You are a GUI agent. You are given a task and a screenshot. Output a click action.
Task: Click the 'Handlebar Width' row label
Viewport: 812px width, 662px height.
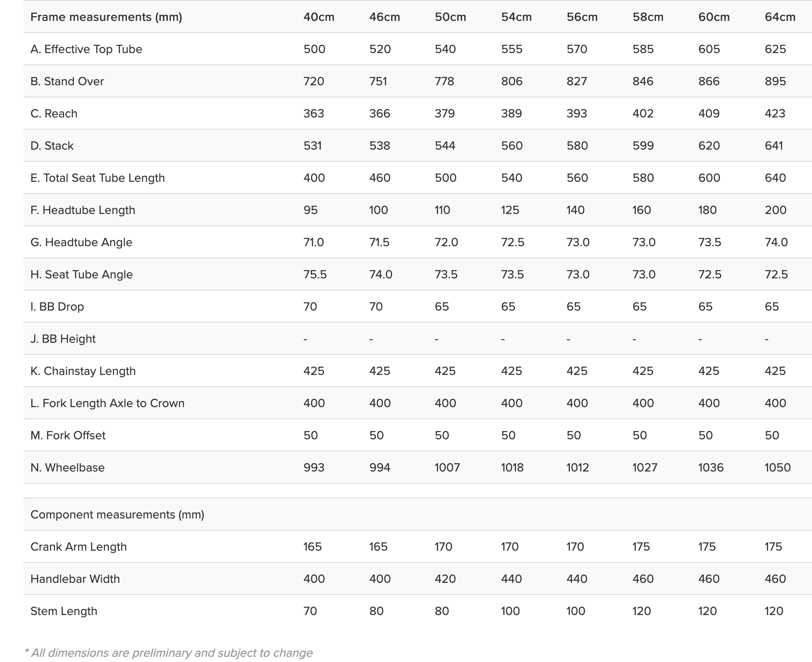(75, 579)
